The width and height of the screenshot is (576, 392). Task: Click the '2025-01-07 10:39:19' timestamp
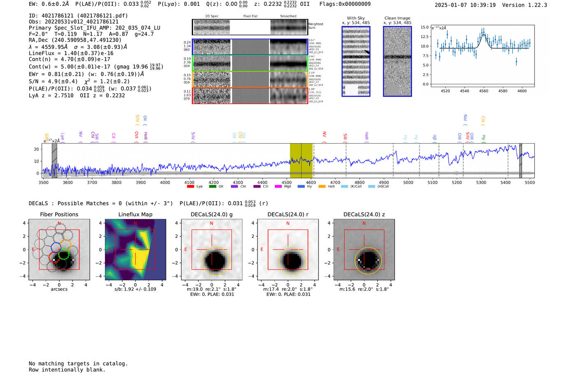[x=465, y=5]
